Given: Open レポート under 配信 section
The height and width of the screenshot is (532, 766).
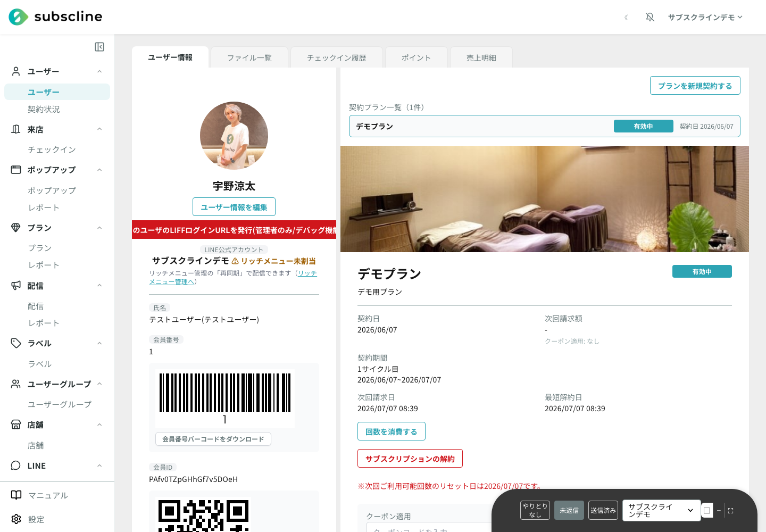Looking at the screenshot, I should pos(44,323).
